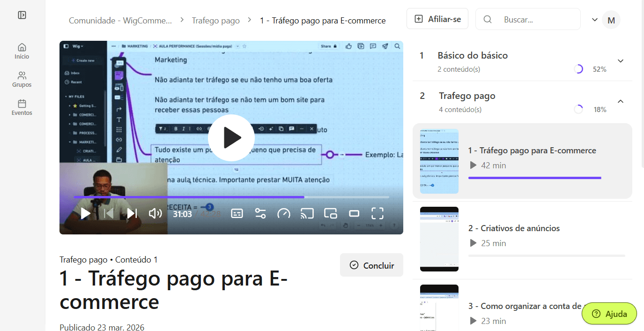Select the Trafego pago module title

pos(467,96)
